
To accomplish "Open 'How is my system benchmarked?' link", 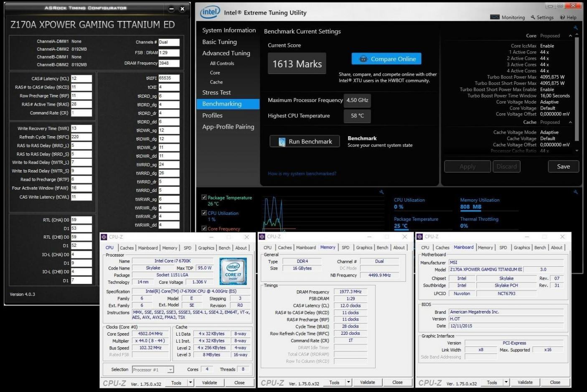I will pos(302,173).
